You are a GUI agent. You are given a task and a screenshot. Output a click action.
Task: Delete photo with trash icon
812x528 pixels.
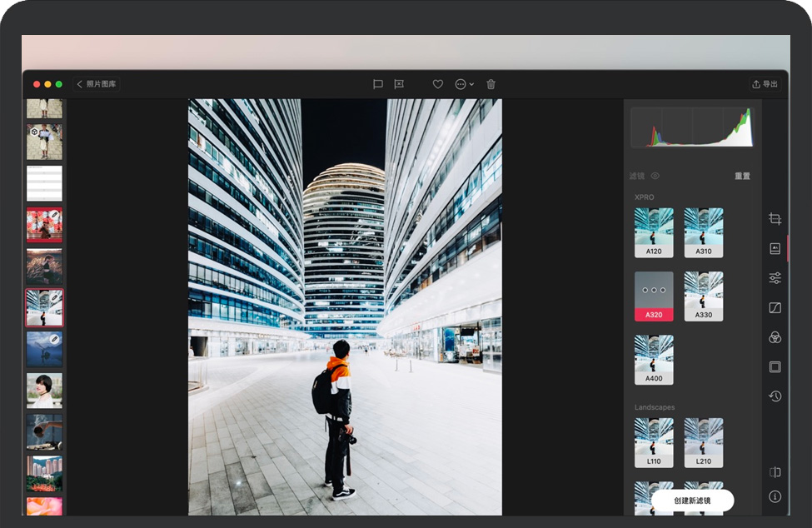click(491, 84)
